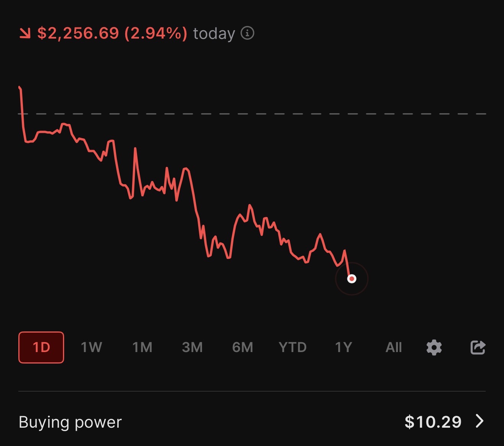Click the info icon next to today
This screenshot has width=504, height=446.
(x=247, y=33)
